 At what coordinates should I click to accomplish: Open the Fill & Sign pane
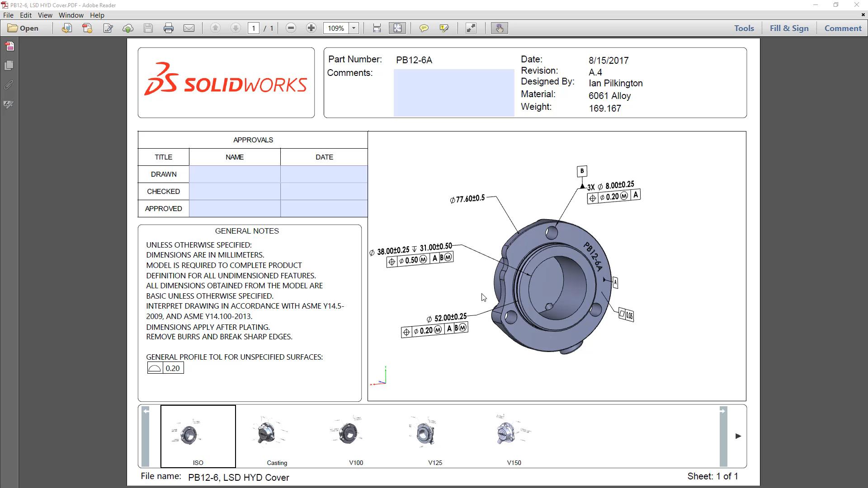pyautogui.click(x=789, y=28)
